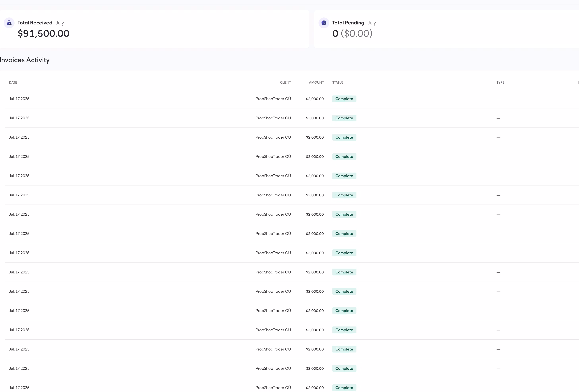Image resolution: width=579 pixels, height=392 pixels.
Task: Click the Invoices Activity heading
Action: (25, 60)
